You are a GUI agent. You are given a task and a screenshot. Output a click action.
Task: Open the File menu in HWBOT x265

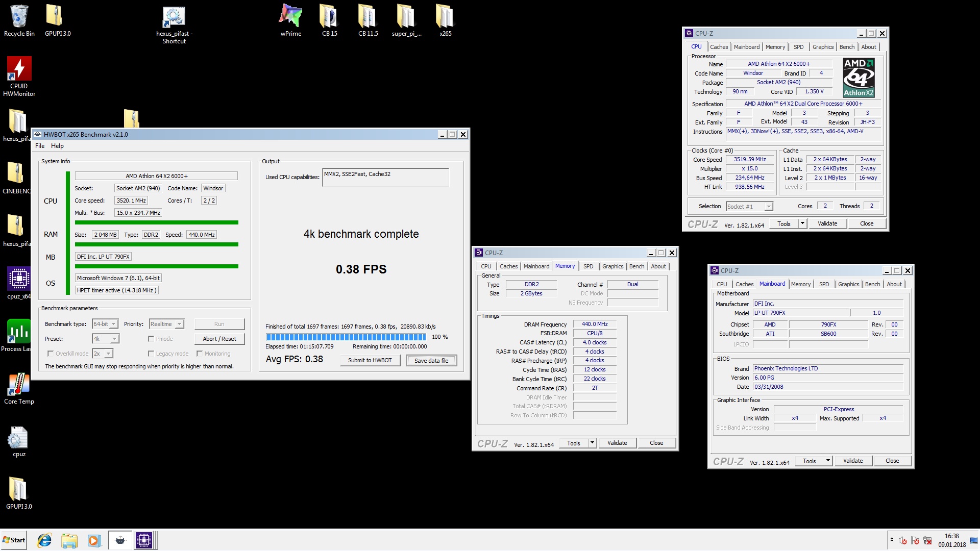[x=40, y=146]
